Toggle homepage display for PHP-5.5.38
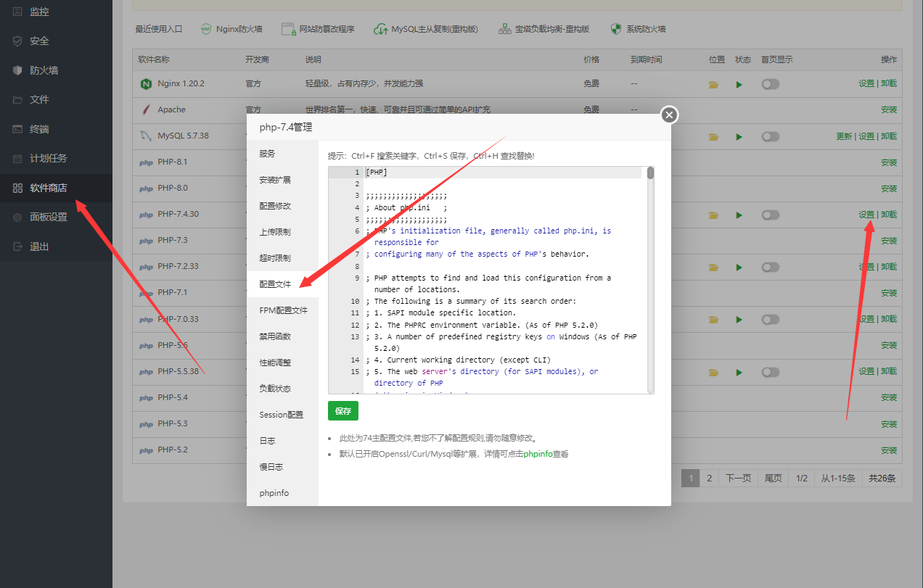Screen dimensions: 923x588 click(x=771, y=372)
